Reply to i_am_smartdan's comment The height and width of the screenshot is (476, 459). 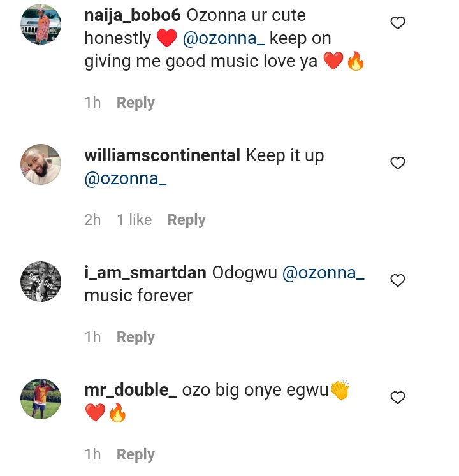[135, 337]
